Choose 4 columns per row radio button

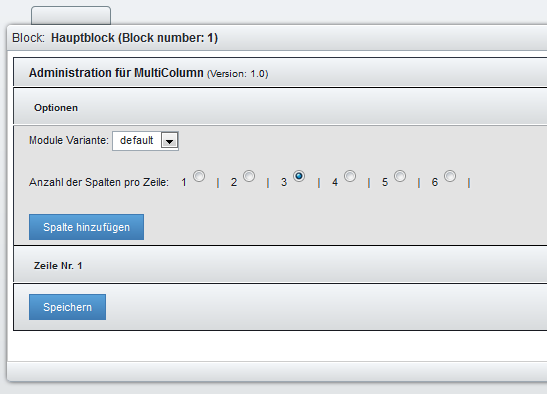pyautogui.click(x=350, y=176)
